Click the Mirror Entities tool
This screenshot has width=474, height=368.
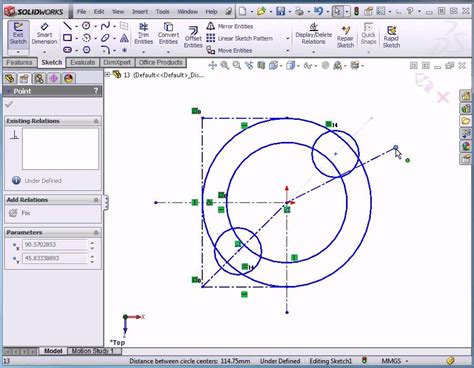click(x=230, y=26)
